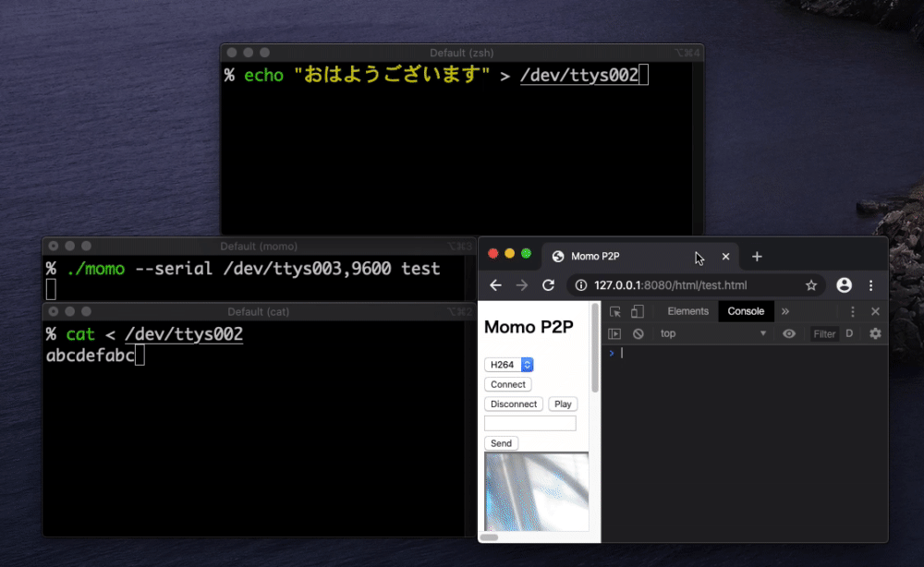
Task: Create a live expression with eye icon
Action: click(x=788, y=333)
